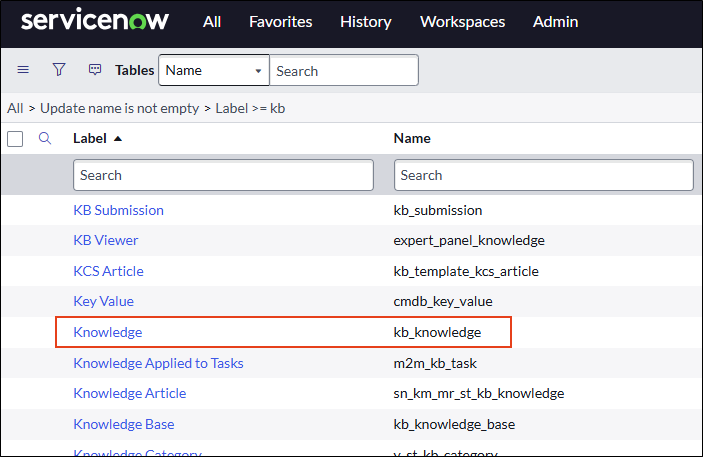The height and width of the screenshot is (457, 703).
Task: Open the All menu
Action: pos(212,22)
